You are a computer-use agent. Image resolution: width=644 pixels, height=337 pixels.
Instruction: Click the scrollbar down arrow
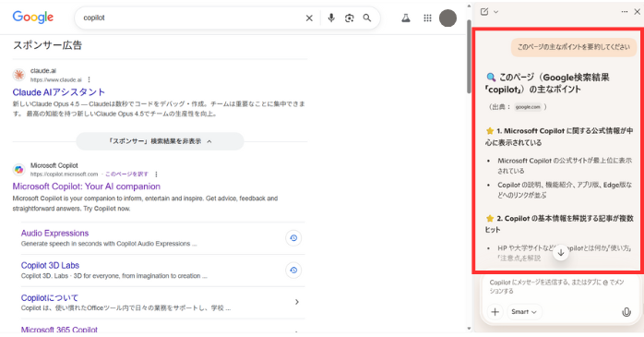[469, 329]
